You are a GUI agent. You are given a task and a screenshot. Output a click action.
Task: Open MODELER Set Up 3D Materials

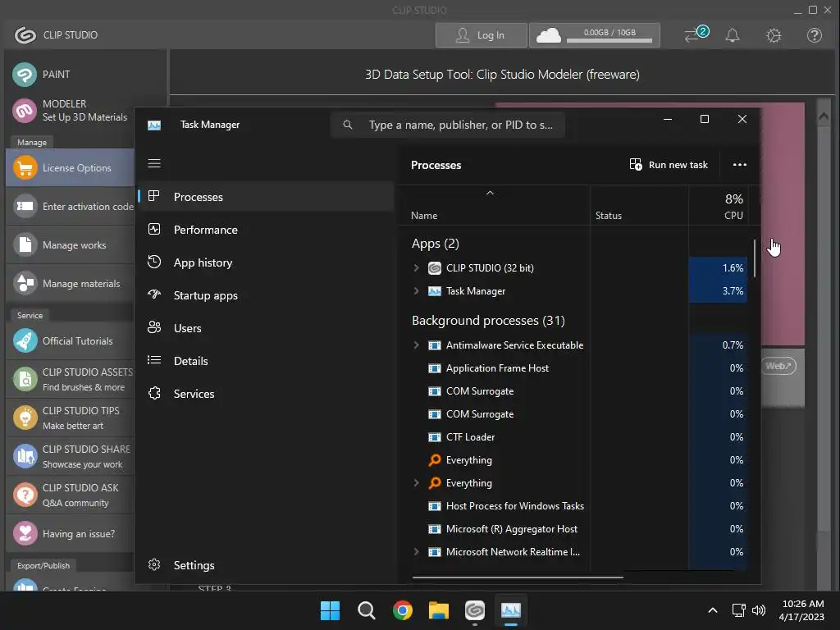tap(71, 111)
